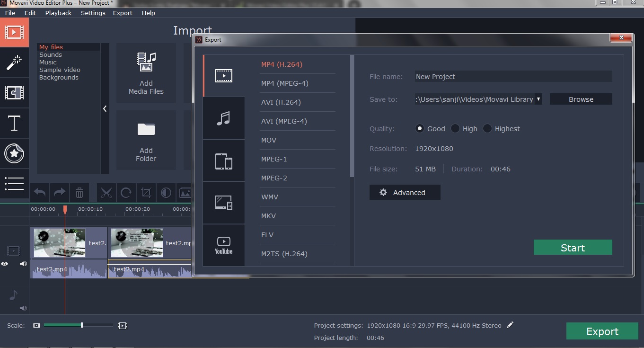Click the image overlay icon in timeline toolbar
The width and height of the screenshot is (644, 348).
pos(185,193)
